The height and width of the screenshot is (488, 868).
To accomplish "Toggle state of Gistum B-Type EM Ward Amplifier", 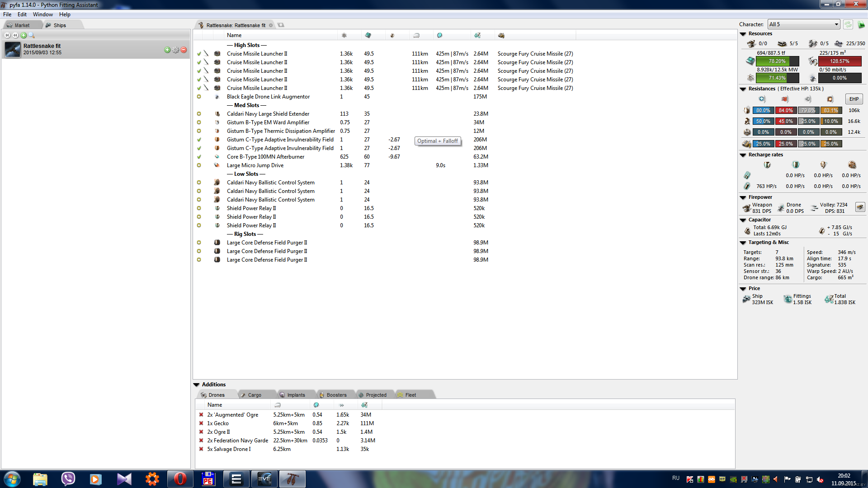I will [199, 122].
